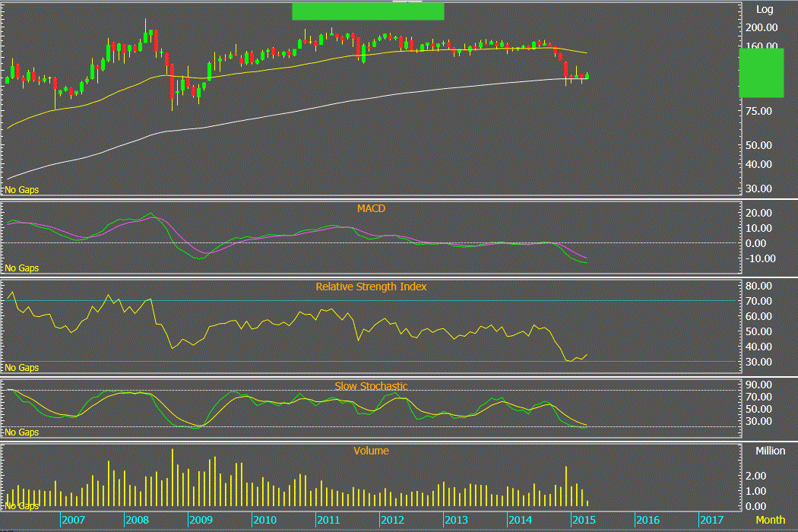Click the 20.00 MACD axis value

click(x=758, y=213)
